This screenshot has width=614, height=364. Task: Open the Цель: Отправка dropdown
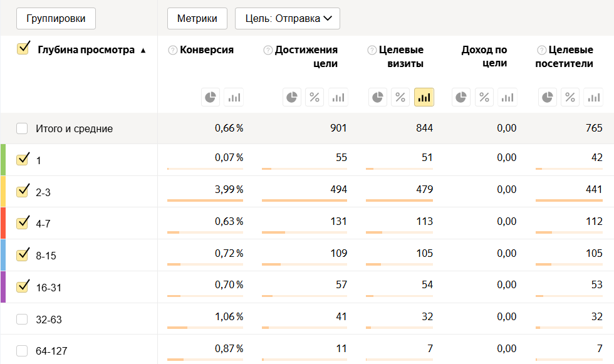(288, 19)
